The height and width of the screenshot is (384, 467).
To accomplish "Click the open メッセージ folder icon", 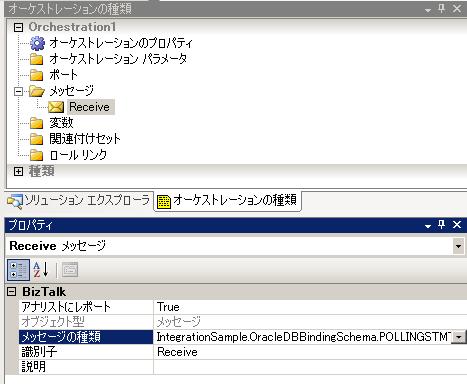I will point(37,91).
